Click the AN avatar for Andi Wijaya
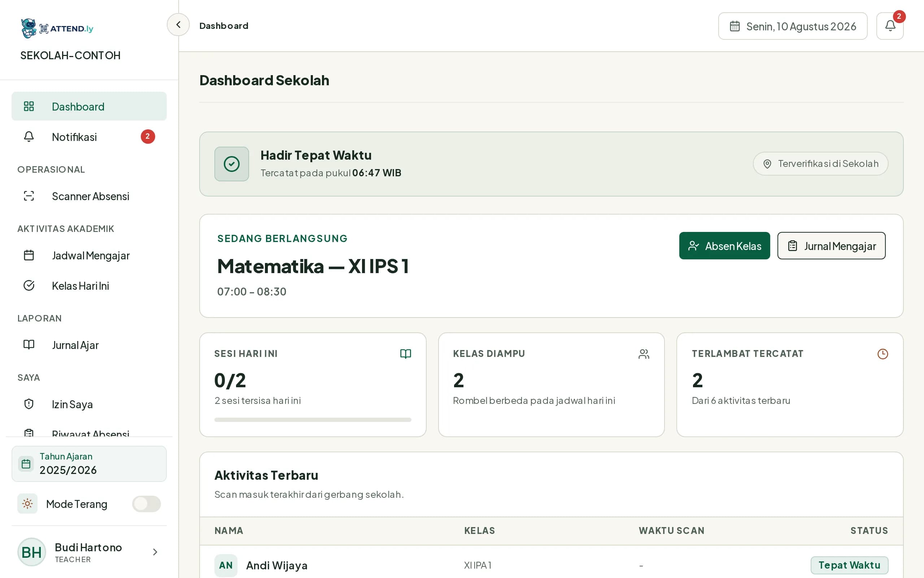 coord(226,565)
